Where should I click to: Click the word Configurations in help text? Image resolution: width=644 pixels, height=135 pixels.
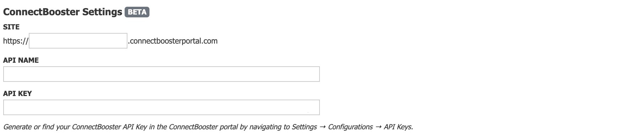[x=350, y=127]
